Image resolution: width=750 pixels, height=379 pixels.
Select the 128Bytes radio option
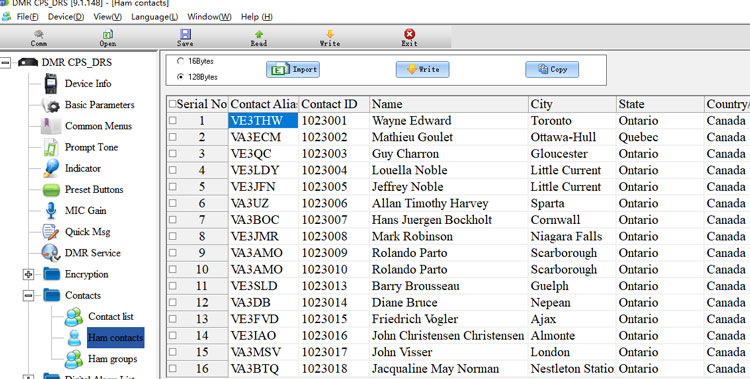click(180, 77)
